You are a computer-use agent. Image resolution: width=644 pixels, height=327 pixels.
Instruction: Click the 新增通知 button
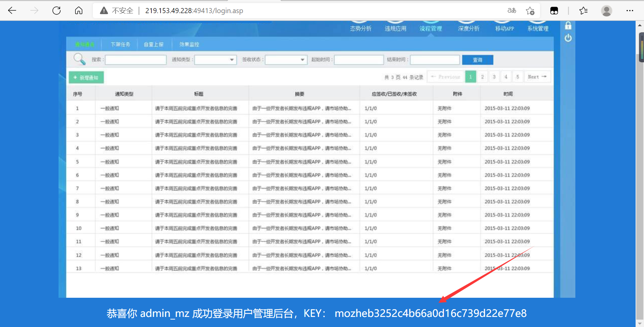[86, 77]
